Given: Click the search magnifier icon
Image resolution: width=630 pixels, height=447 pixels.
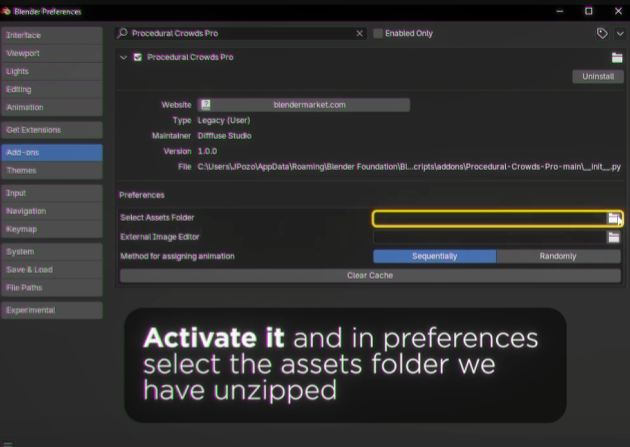Looking at the screenshot, I should pyautogui.click(x=123, y=33).
